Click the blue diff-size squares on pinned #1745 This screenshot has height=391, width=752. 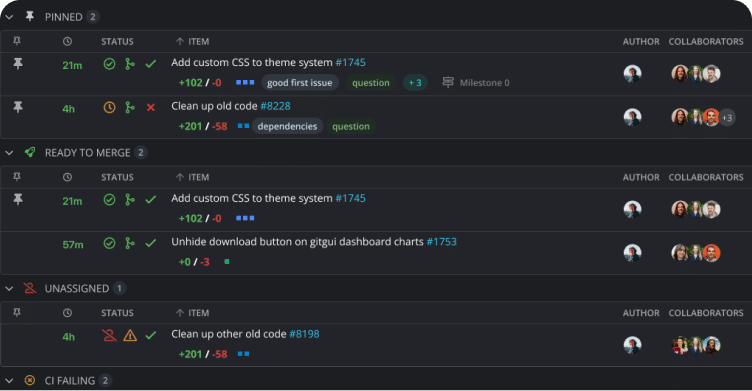[245, 83]
